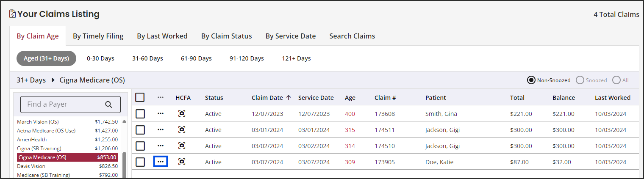Screen dimensions: 644x179
Task: Click the Find a Payer search field
Action: (x=70, y=104)
